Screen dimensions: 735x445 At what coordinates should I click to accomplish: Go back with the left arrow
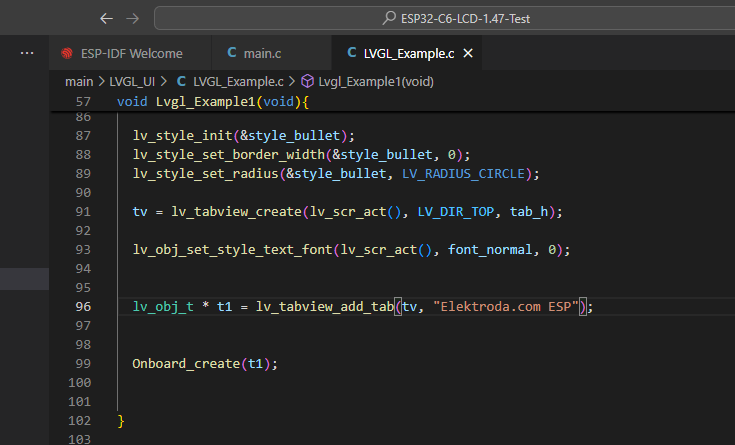106,19
